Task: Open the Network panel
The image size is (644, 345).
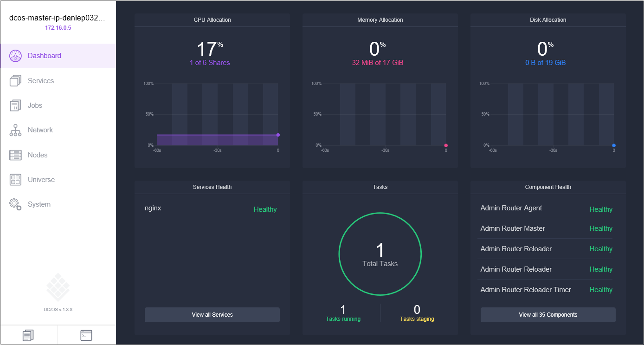Action: [40, 130]
